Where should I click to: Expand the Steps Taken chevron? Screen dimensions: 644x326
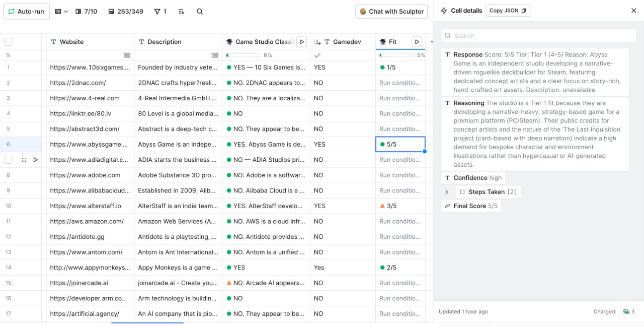446,192
